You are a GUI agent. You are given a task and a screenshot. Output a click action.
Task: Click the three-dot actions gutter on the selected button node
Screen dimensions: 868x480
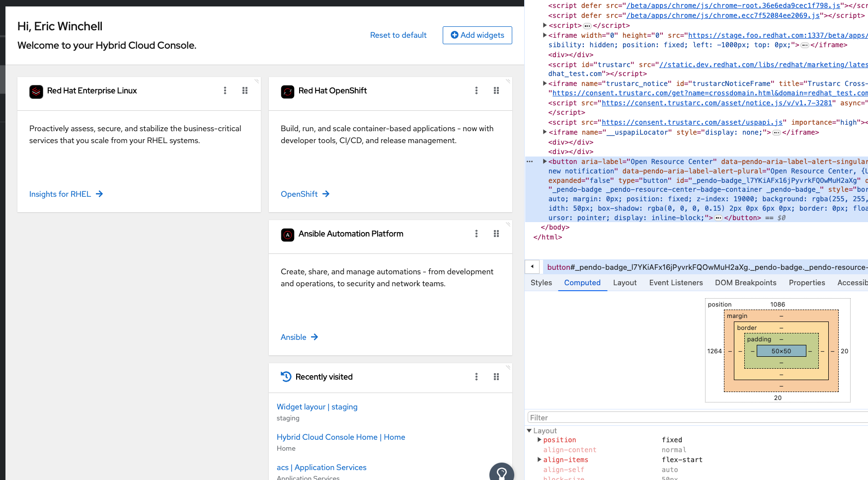click(530, 161)
